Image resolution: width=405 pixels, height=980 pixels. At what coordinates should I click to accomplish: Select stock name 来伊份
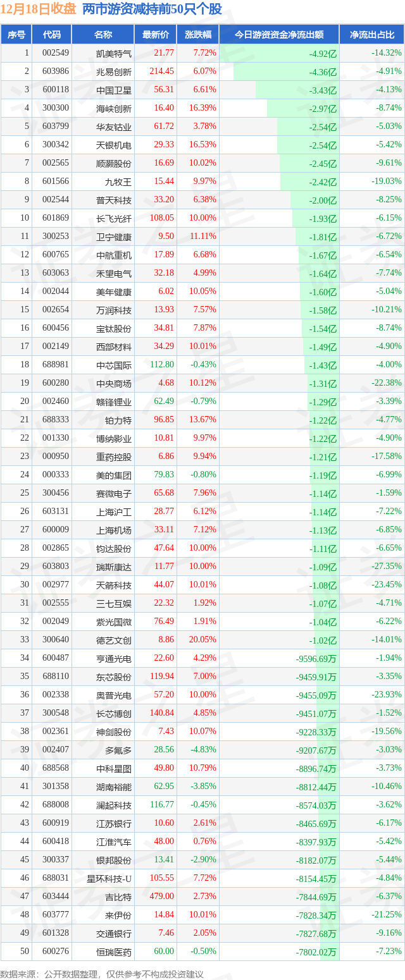tap(118, 915)
